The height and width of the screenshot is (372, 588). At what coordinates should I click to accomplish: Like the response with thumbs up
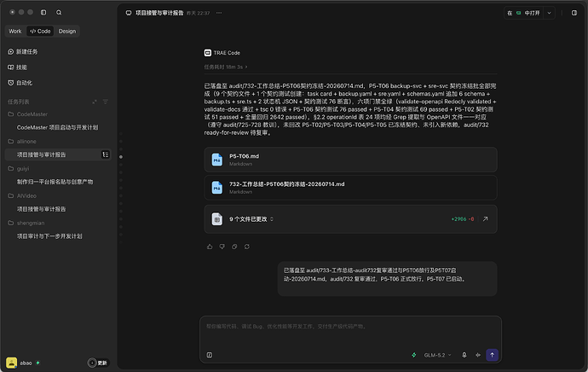pos(210,247)
